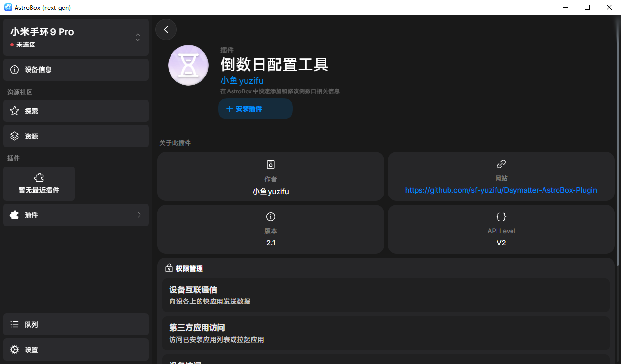Close the AstroBox window

pos(609,7)
